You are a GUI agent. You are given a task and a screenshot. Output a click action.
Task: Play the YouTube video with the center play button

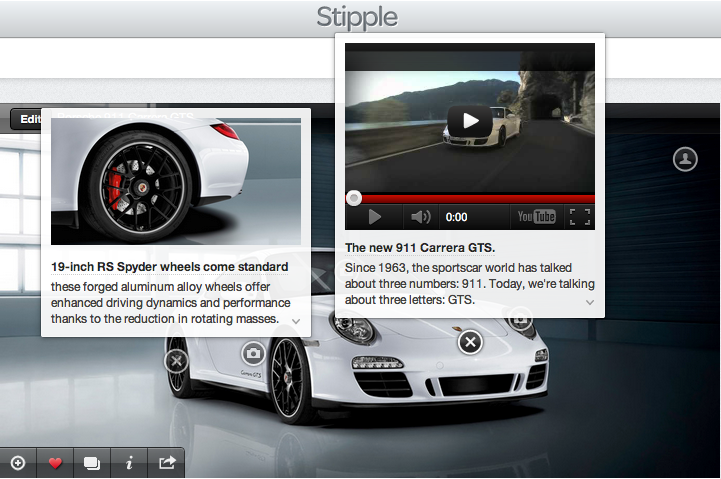[x=469, y=121]
